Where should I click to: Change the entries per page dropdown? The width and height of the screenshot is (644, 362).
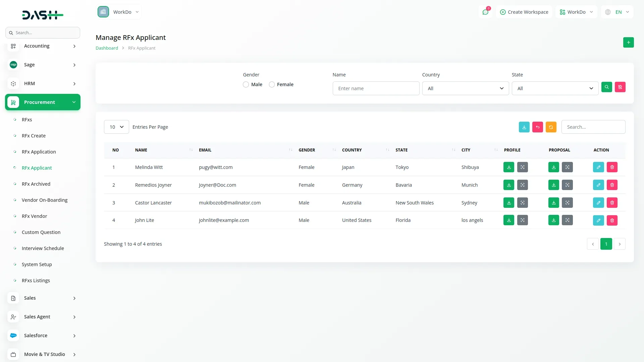click(x=116, y=127)
